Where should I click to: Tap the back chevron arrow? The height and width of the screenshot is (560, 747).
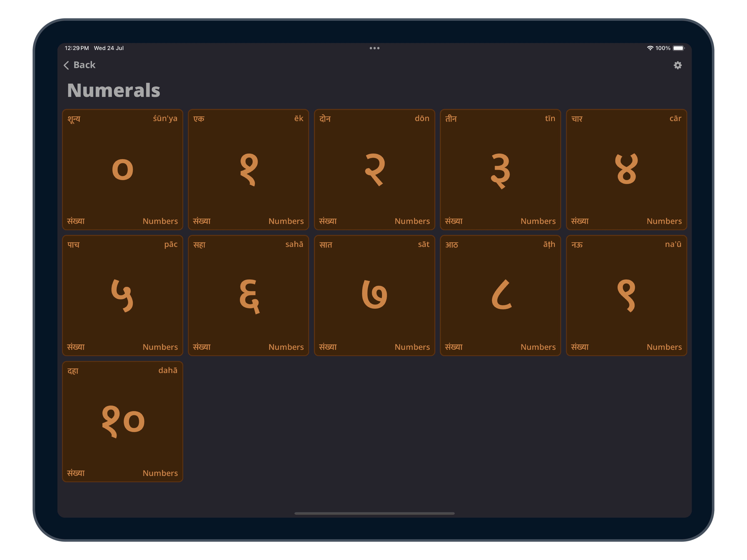click(67, 65)
